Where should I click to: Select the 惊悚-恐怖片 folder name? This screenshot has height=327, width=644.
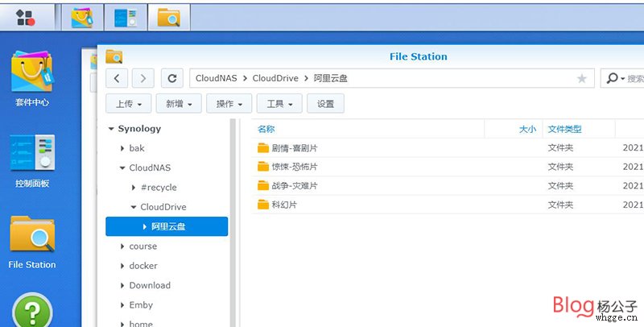[x=295, y=167]
